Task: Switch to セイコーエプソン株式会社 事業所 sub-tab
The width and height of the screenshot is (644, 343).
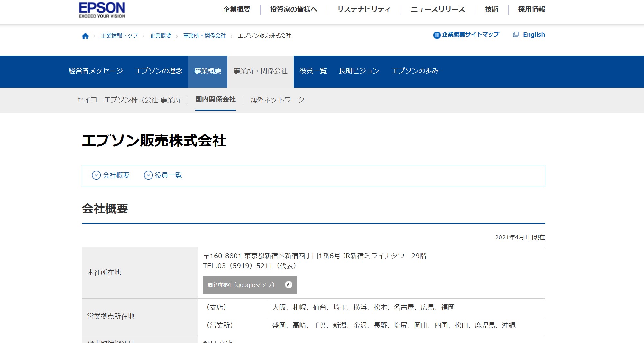Action: (x=129, y=100)
